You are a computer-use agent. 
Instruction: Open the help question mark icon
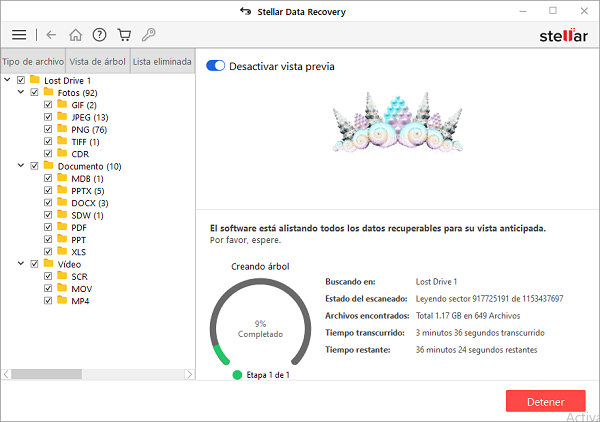pos(99,35)
